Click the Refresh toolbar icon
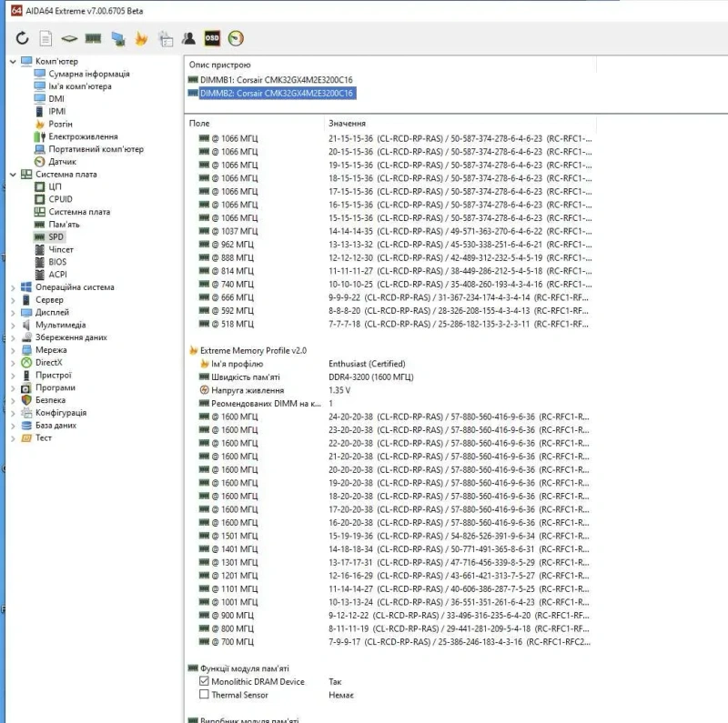728x723 pixels. pos(22,38)
